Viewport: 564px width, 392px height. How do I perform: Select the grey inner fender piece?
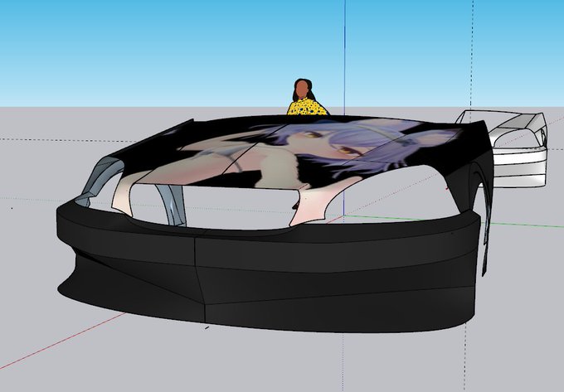point(172,204)
